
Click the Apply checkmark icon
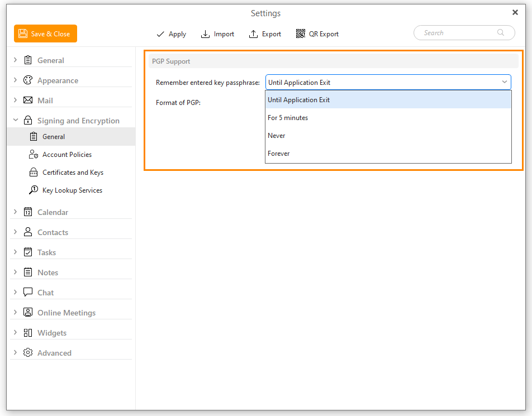[x=160, y=34]
